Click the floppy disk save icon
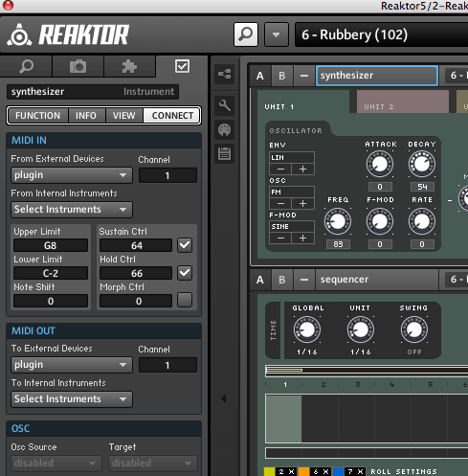 [x=224, y=153]
